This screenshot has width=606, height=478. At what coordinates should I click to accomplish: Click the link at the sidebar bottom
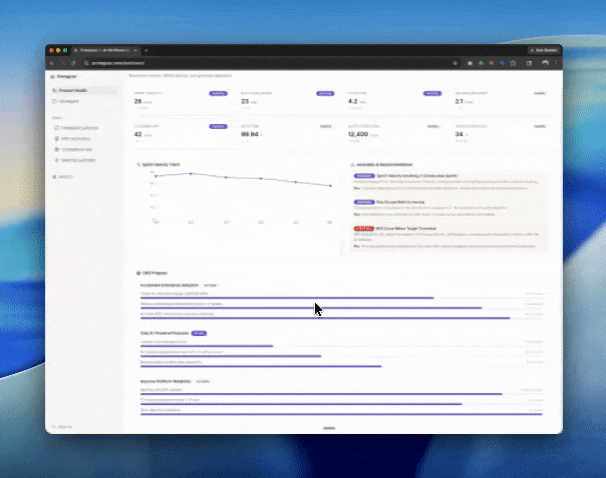[x=62, y=427]
